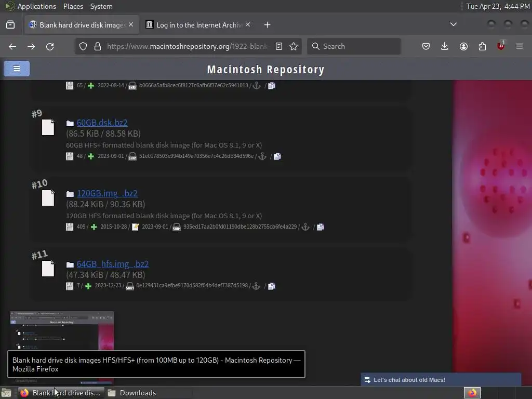Click the show desktop icon in taskbar
The height and width of the screenshot is (399, 532).
pos(6,393)
